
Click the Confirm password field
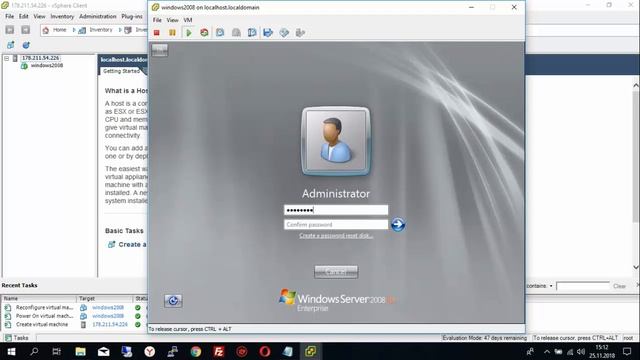point(336,224)
